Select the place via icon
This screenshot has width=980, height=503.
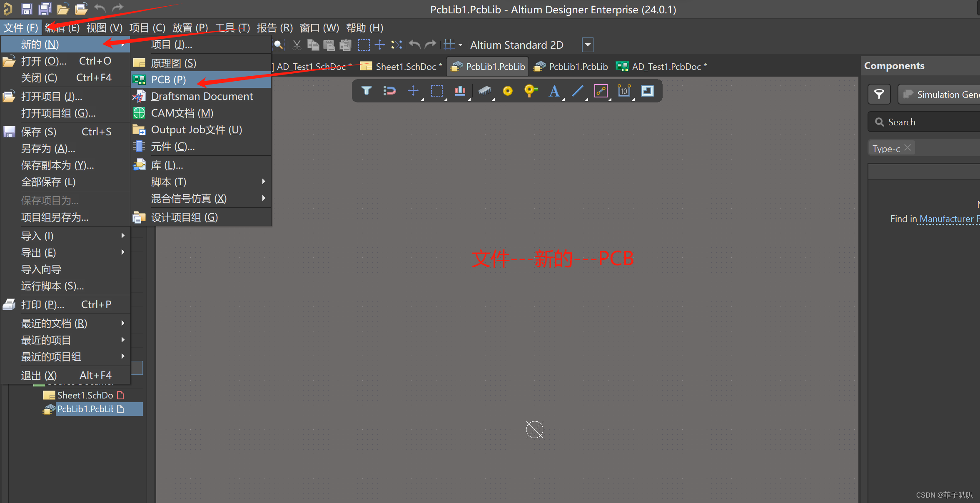coord(530,91)
